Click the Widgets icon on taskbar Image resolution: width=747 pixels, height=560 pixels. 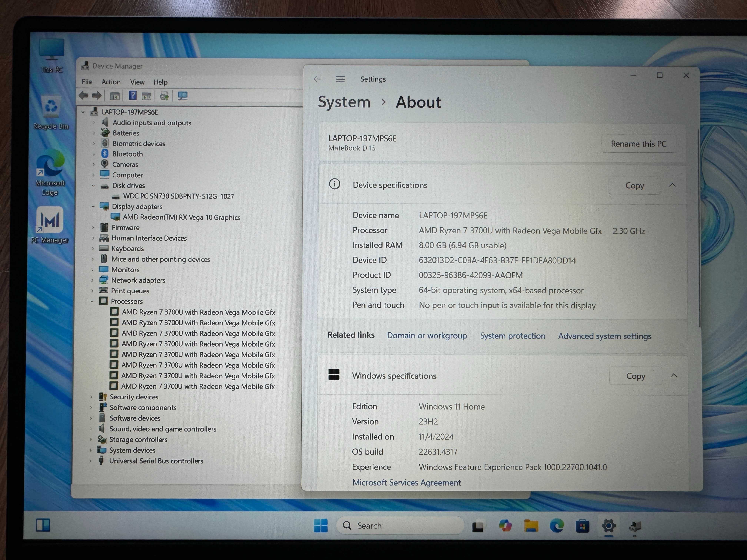click(43, 525)
